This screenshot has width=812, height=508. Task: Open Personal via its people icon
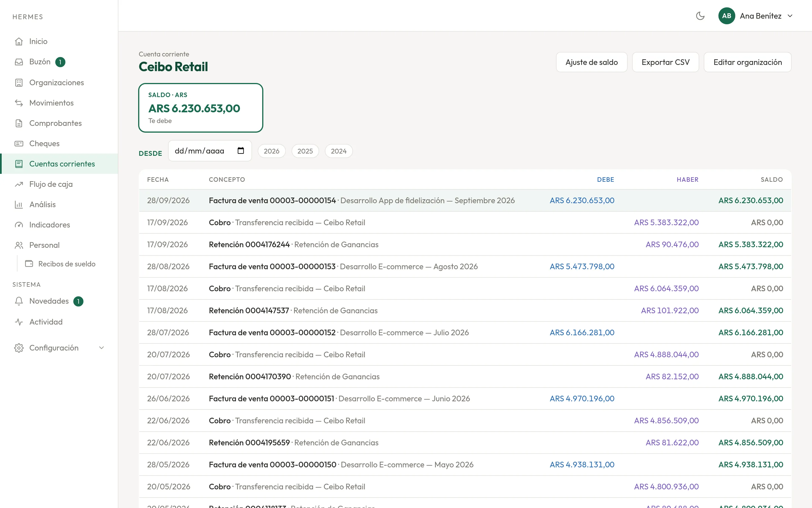click(19, 245)
